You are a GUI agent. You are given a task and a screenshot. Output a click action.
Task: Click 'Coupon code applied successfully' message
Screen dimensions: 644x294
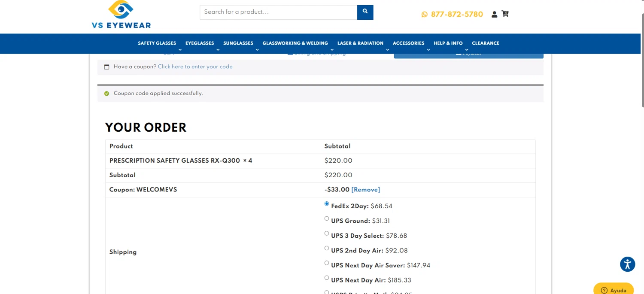pos(158,94)
